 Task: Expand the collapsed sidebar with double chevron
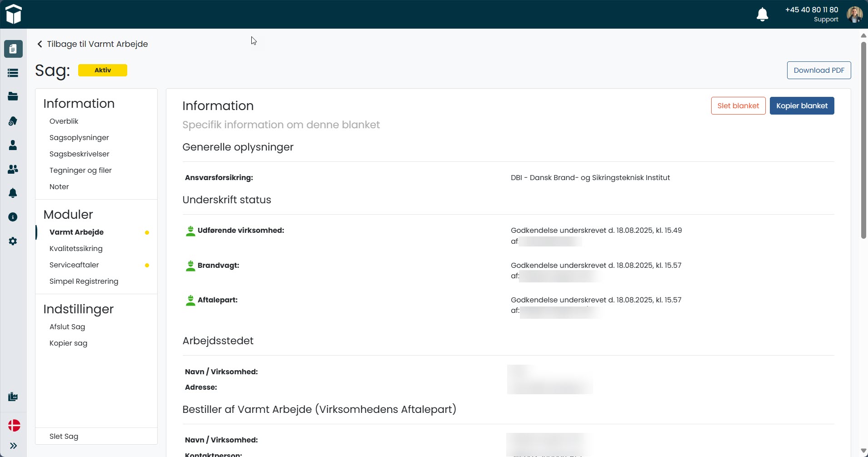pyautogui.click(x=13, y=446)
